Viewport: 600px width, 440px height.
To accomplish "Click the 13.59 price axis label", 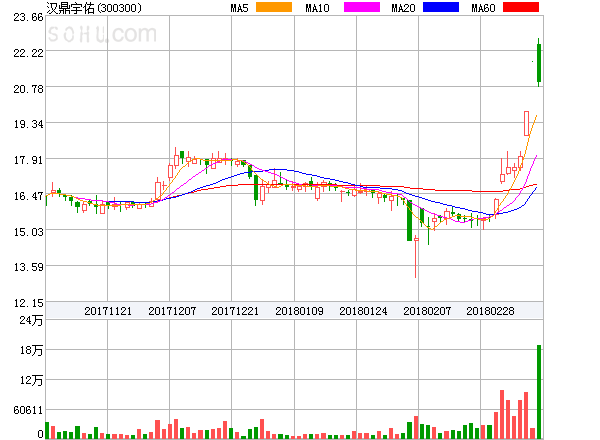I will tap(28, 267).
